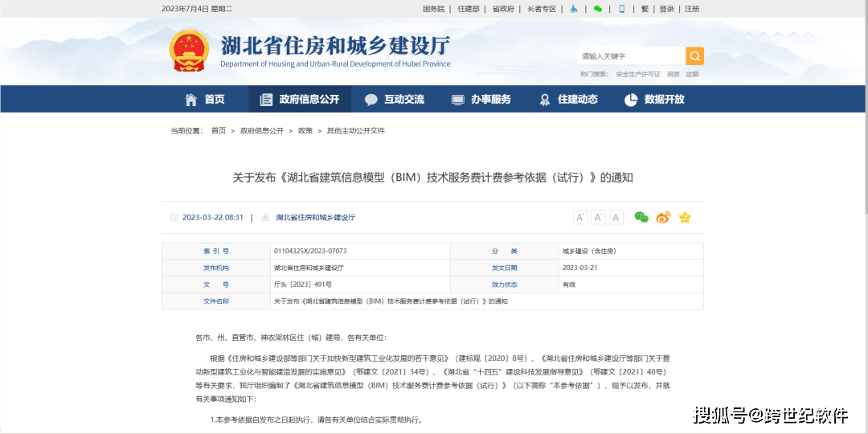Click 注册 to register
The width and height of the screenshot is (868, 434).
click(x=692, y=9)
